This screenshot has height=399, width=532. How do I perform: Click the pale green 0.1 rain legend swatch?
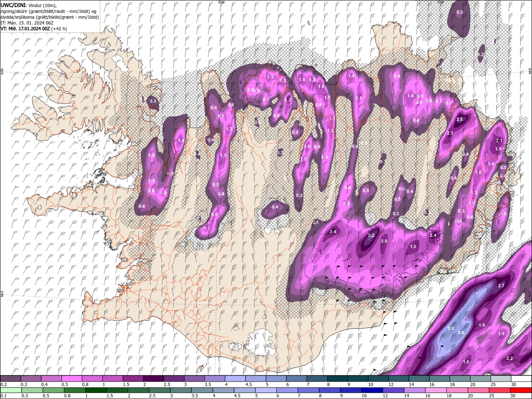tap(10, 390)
